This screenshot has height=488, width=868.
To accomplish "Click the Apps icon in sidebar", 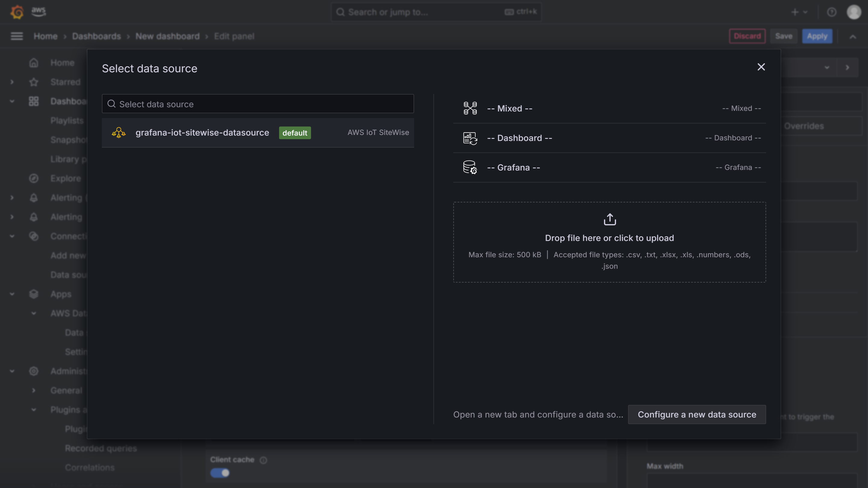I will tap(34, 294).
